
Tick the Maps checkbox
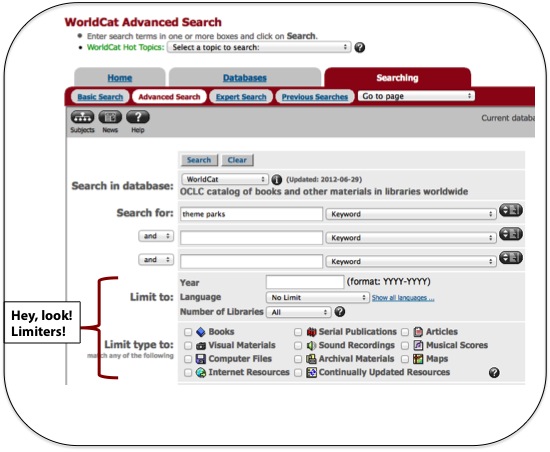(405, 359)
